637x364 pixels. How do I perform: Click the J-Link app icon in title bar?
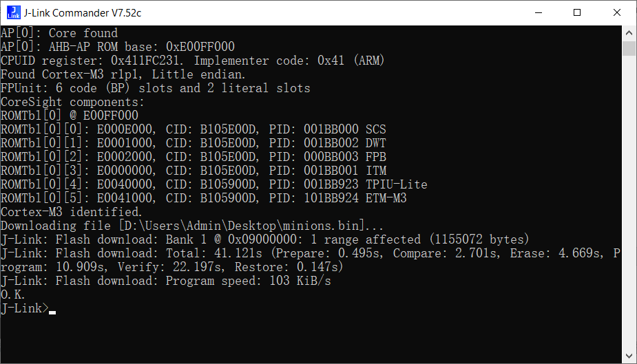(x=13, y=12)
